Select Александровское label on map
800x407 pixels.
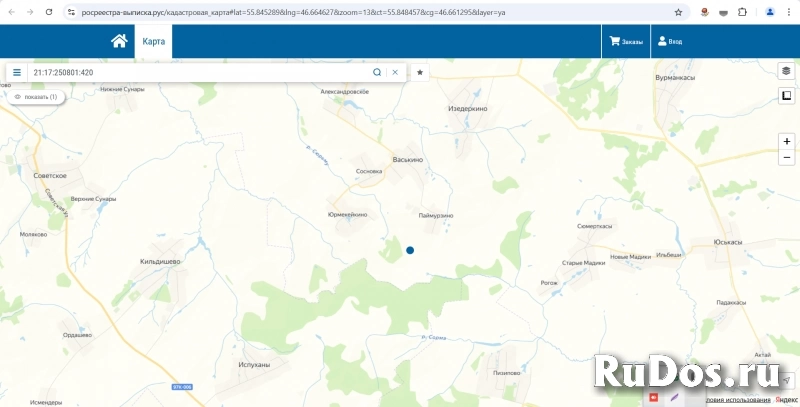(344, 92)
